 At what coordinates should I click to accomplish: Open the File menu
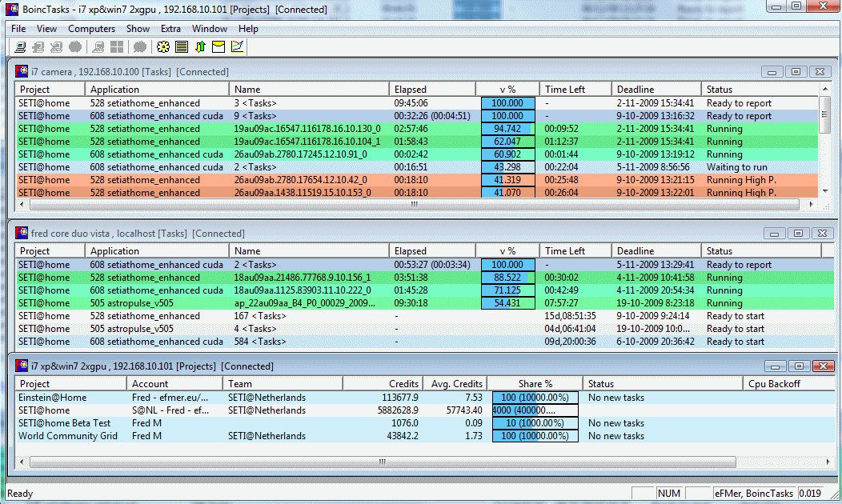coord(18,29)
